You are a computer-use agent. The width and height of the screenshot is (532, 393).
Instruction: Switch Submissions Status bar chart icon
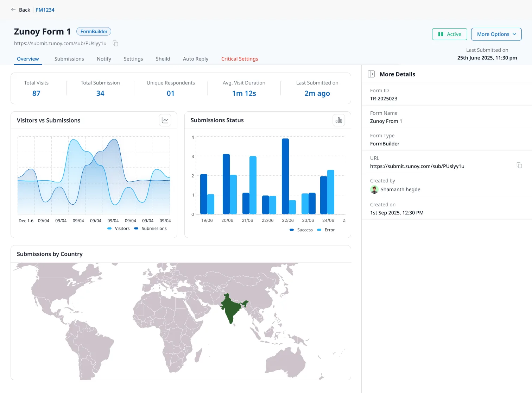[339, 120]
